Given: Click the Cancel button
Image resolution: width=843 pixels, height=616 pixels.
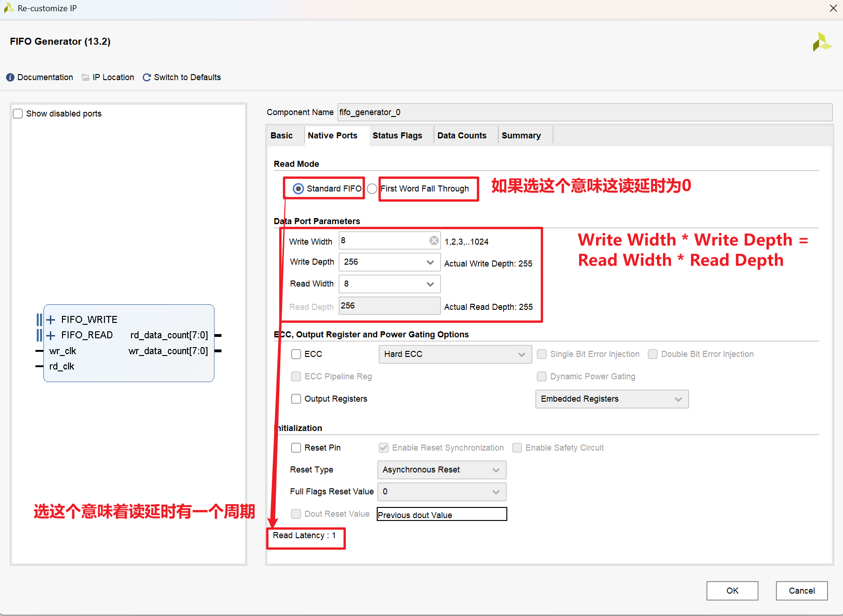Looking at the screenshot, I should click(x=802, y=591).
